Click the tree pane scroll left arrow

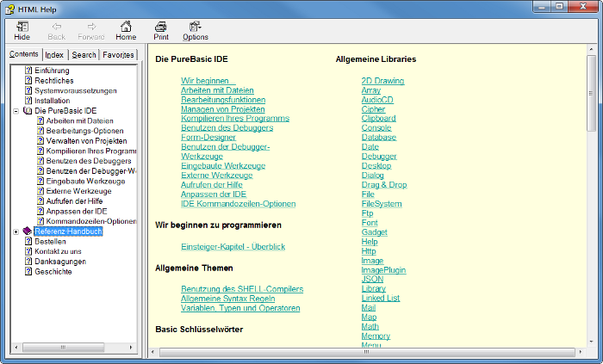(x=16, y=348)
